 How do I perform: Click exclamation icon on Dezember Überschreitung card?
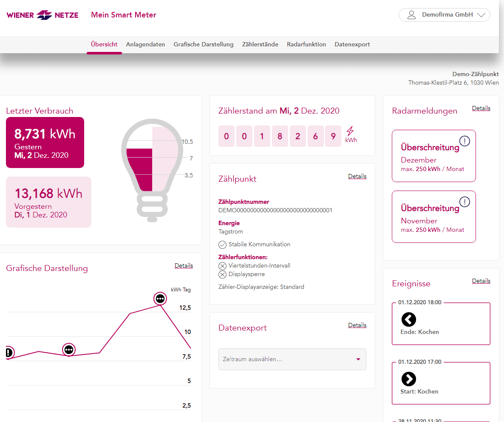[x=465, y=141]
